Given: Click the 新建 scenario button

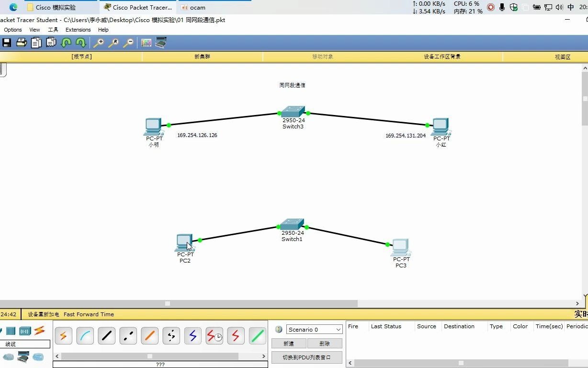Looking at the screenshot, I should point(289,343).
